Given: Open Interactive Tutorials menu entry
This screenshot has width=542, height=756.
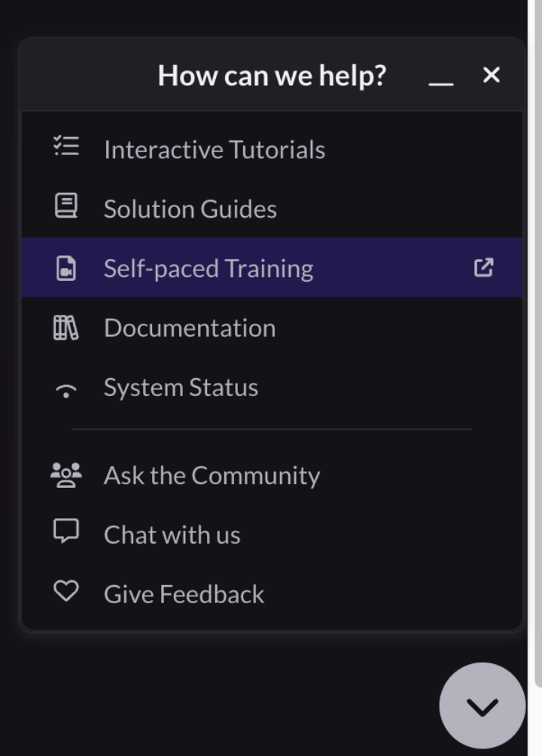Looking at the screenshot, I should (215, 150).
